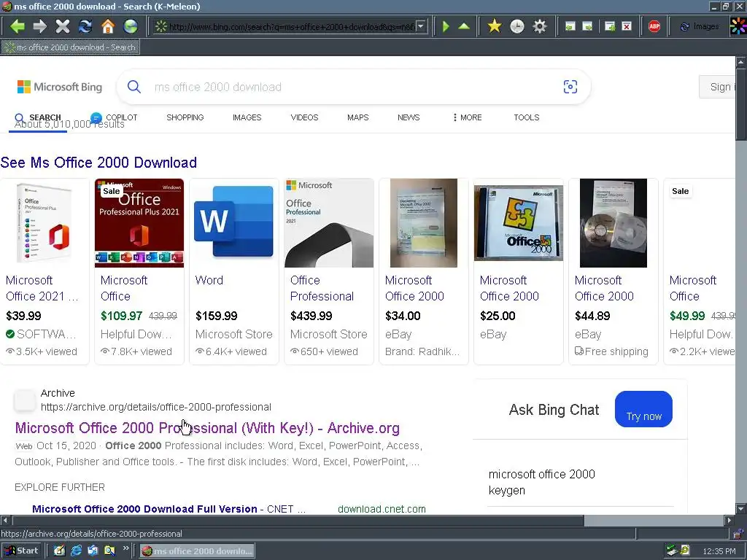Click the green Go play arrow
Screen dimensions: 747x560
(x=446, y=27)
